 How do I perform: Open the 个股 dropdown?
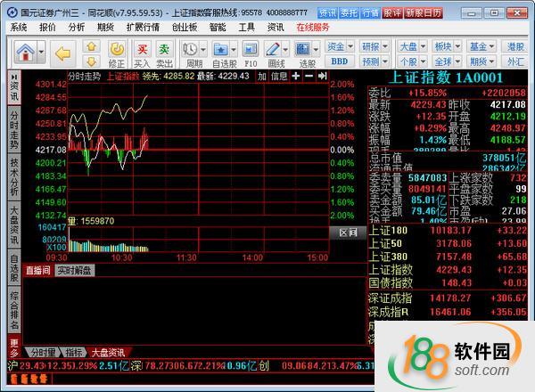[x=413, y=61]
